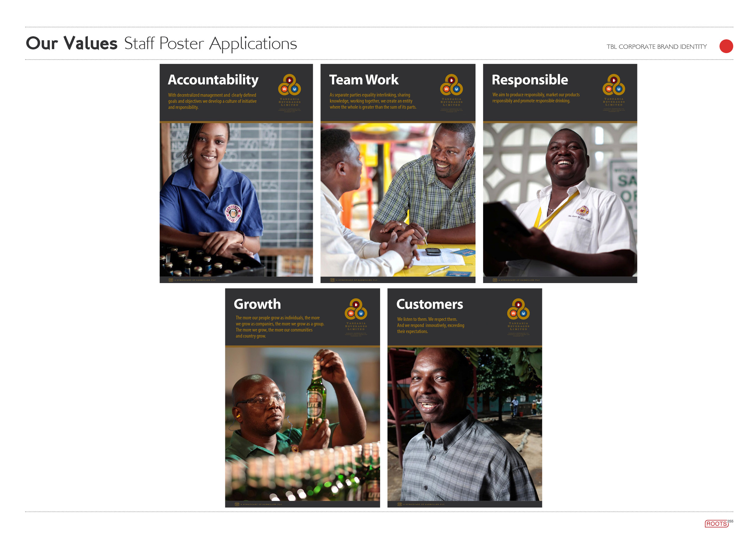This screenshot has height=535, width=756.
Task: Select the photo of woman in blue polo
Action: tap(236, 200)
